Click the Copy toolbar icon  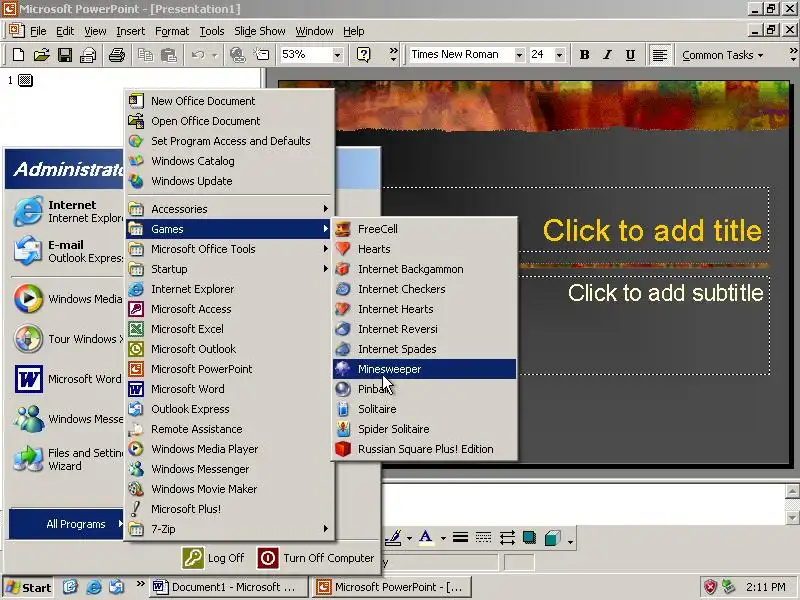[145, 55]
